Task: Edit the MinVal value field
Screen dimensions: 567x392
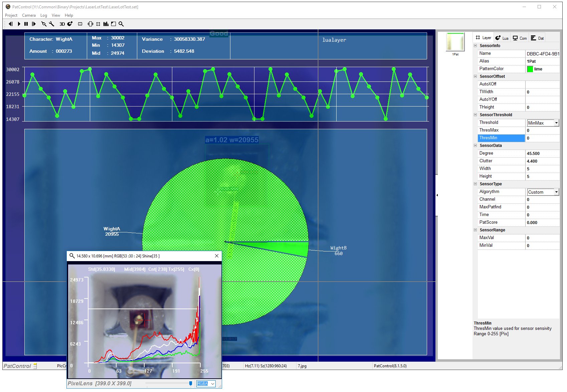Action: coord(542,245)
